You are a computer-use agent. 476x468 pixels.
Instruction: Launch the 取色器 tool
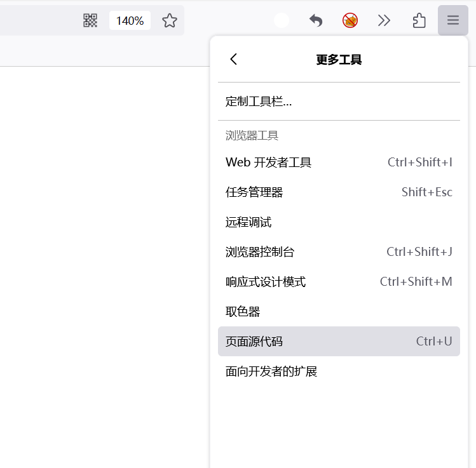[x=339, y=312]
